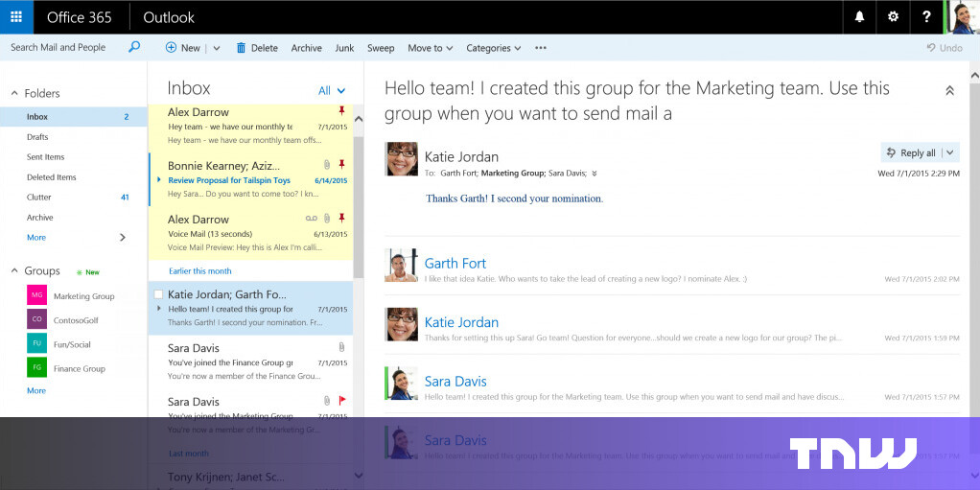Open the more actions ellipsis
This screenshot has height=490, width=980.
(541, 48)
